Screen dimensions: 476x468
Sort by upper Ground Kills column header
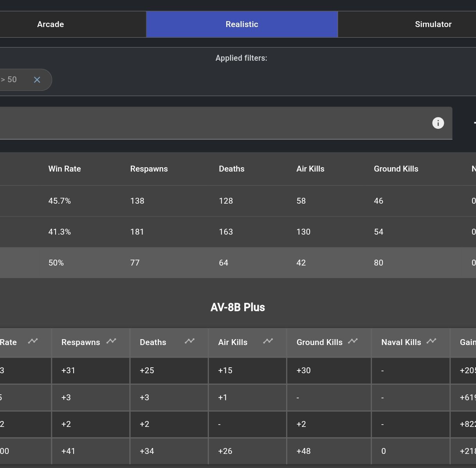pyautogui.click(x=396, y=169)
